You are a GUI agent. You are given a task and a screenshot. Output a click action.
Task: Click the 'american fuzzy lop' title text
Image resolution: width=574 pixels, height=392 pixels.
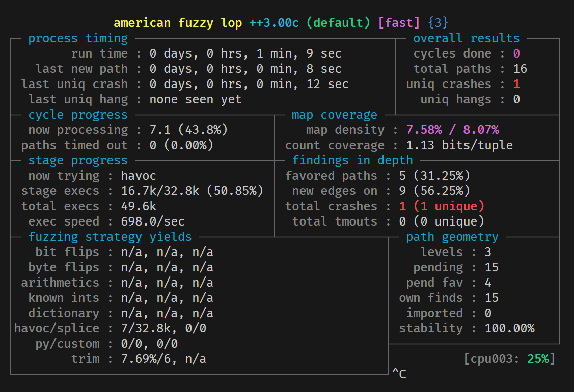pos(178,23)
